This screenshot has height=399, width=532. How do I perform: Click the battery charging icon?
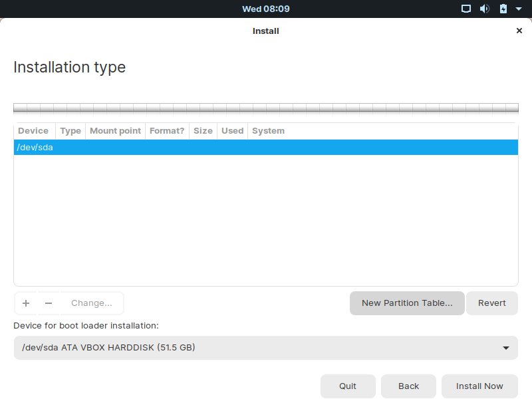click(x=503, y=9)
